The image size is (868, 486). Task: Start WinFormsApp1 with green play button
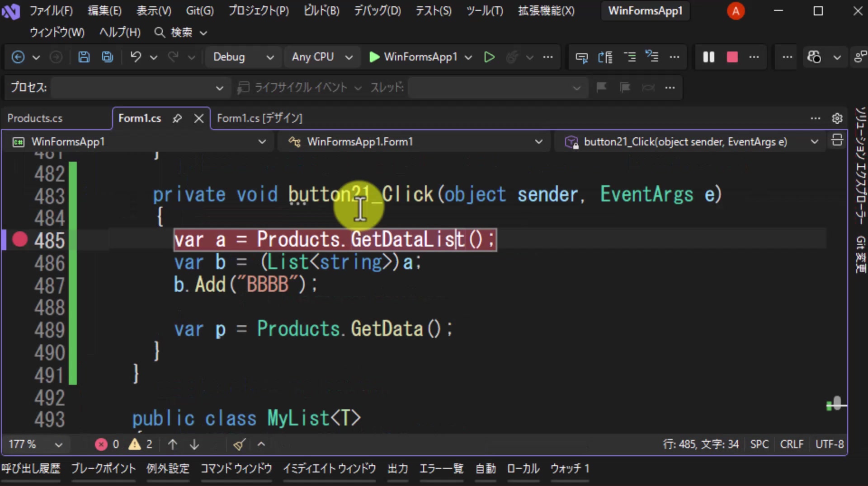tap(413, 57)
